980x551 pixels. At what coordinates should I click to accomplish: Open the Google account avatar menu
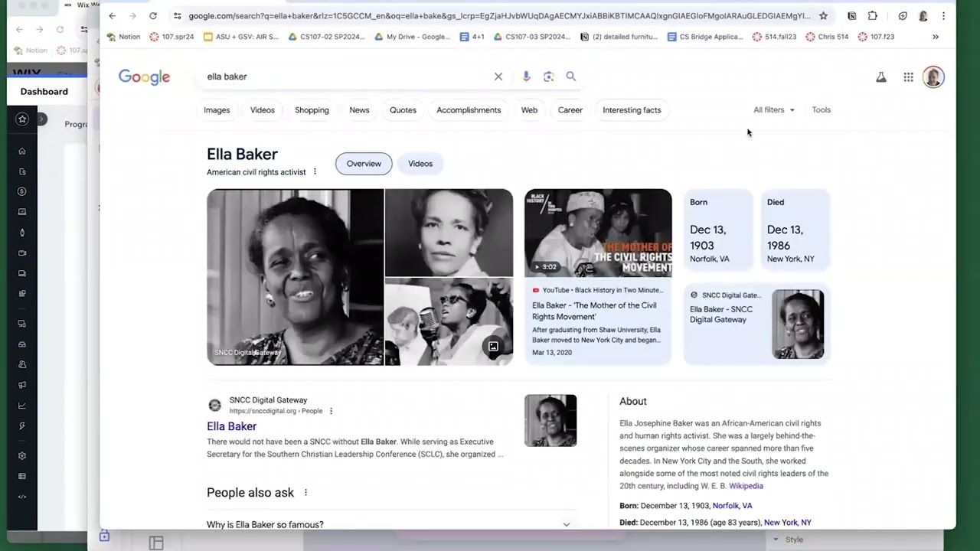(933, 77)
